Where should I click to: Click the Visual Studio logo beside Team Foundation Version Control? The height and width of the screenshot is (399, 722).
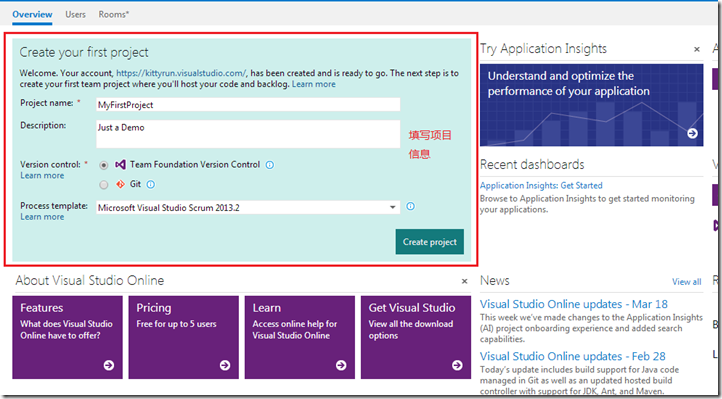[x=120, y=164]
